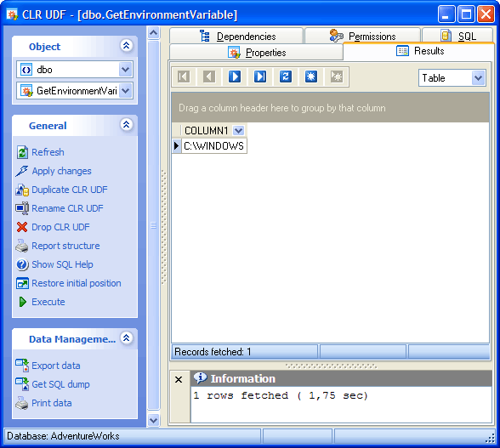Go to previous record in navigator
The image size is (500, 448).
209,77
